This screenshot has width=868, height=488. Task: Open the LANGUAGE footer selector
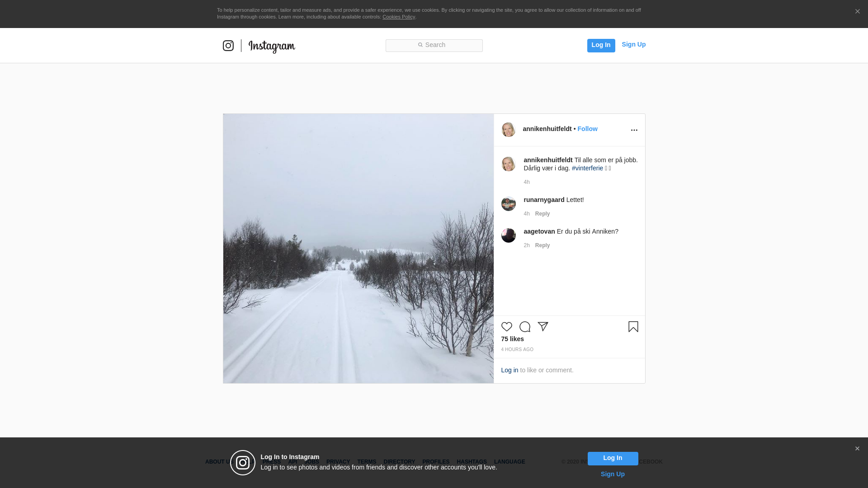[x=509, y=462]
